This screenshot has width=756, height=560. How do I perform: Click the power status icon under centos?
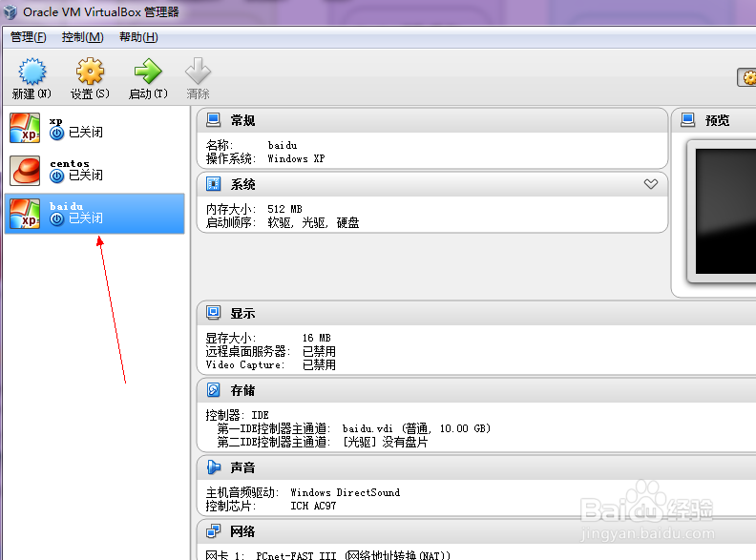tap(57, 176)
